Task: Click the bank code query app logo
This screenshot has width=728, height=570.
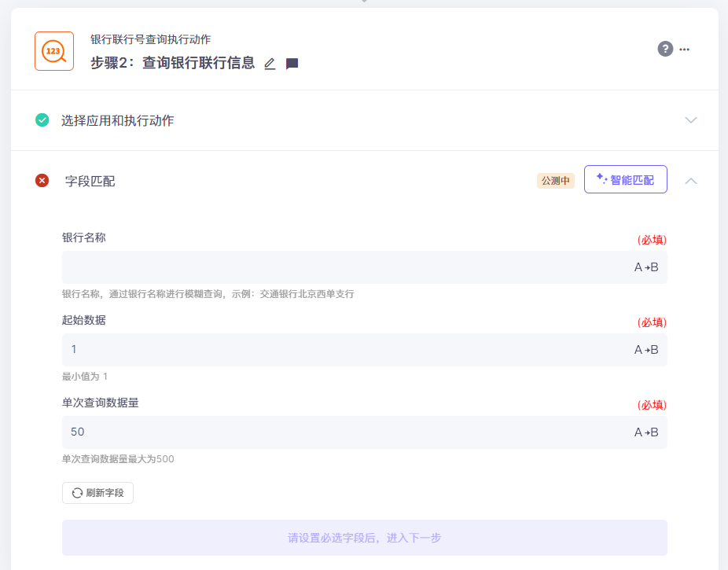Action: click(x=54, y=51)
